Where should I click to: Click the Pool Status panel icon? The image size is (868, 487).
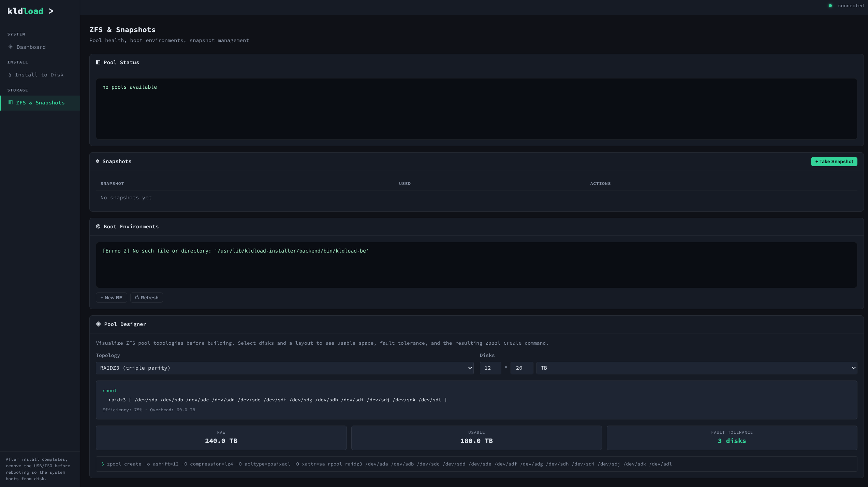(x=98, y=62)
